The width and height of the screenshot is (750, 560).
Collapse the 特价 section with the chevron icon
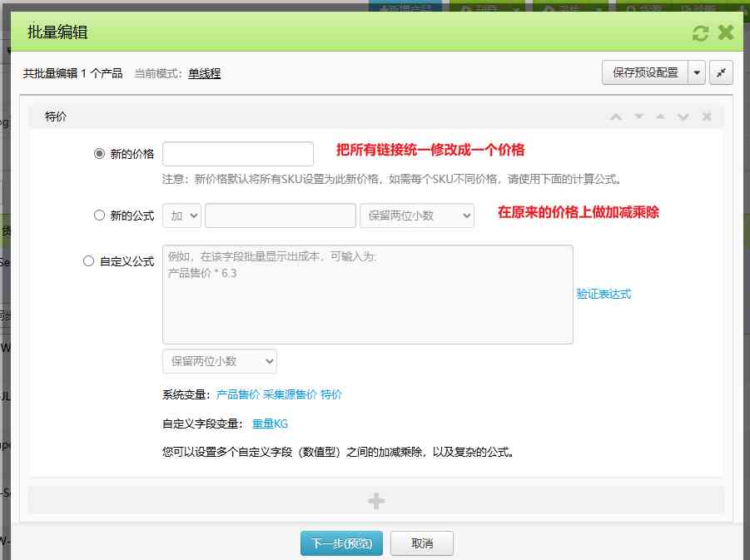tap(615, 116)
